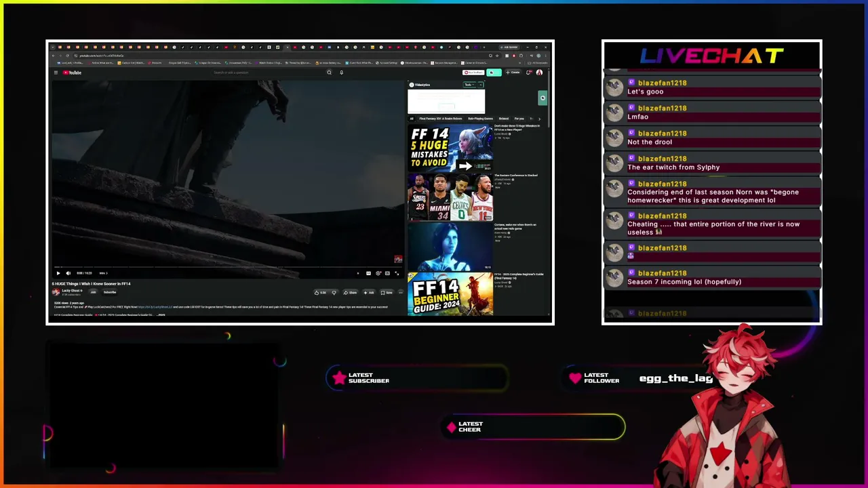Open more actions ellipsis under the video
This screenshot has height=488, width=868.
click(400, 292)
